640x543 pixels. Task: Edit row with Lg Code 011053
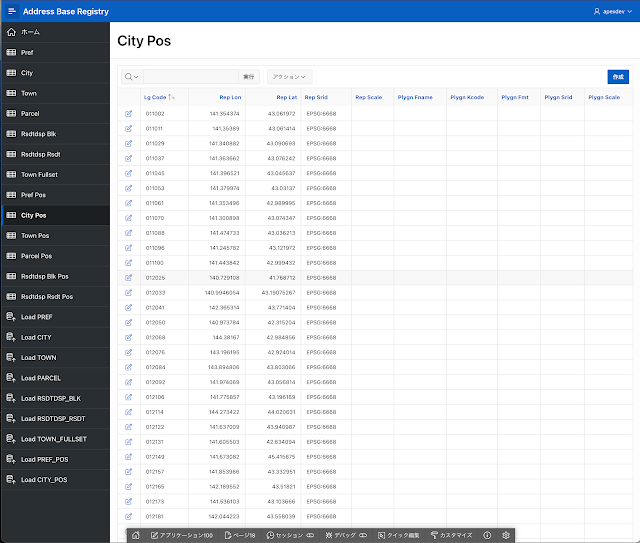(x=129, y=188)
